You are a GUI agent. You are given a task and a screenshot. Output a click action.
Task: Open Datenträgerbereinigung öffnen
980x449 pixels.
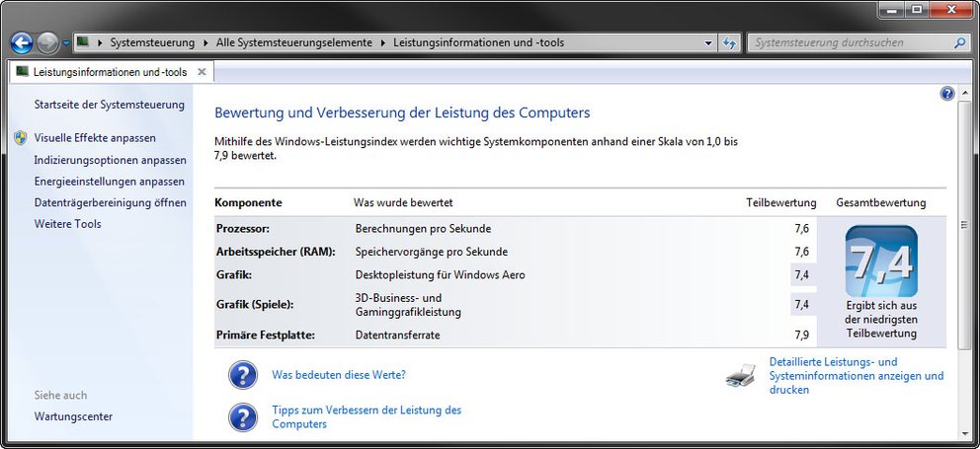click(x=110, y=203)
